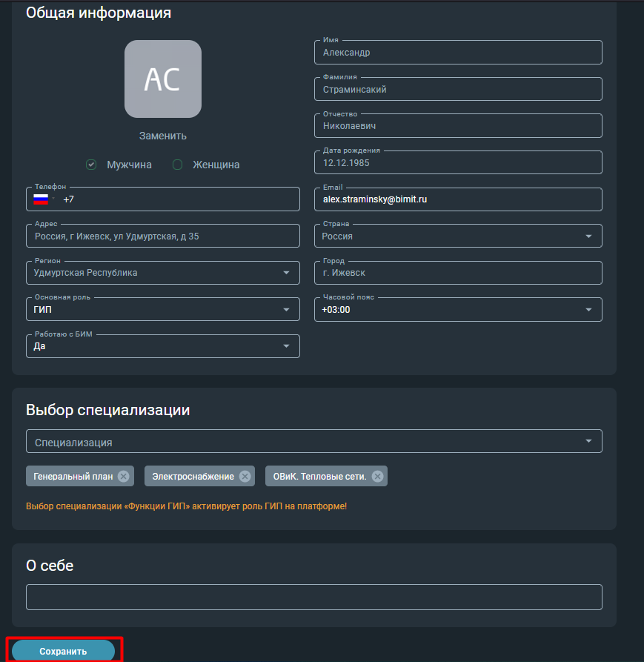Expand the Часовой пояс dropdown
The width and height of the screenshot is (644, 662).
pyautogui.click(x=458, y=309)
